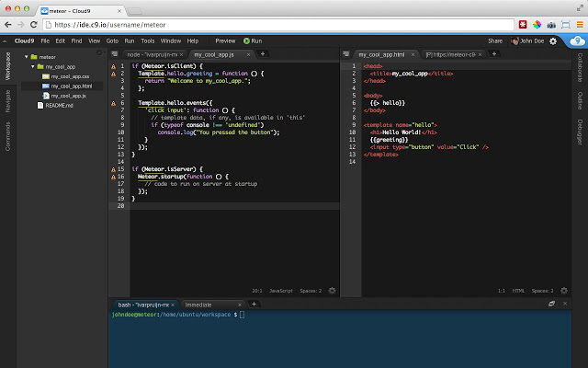Add new tab in left editor pane

click(263, 54)
